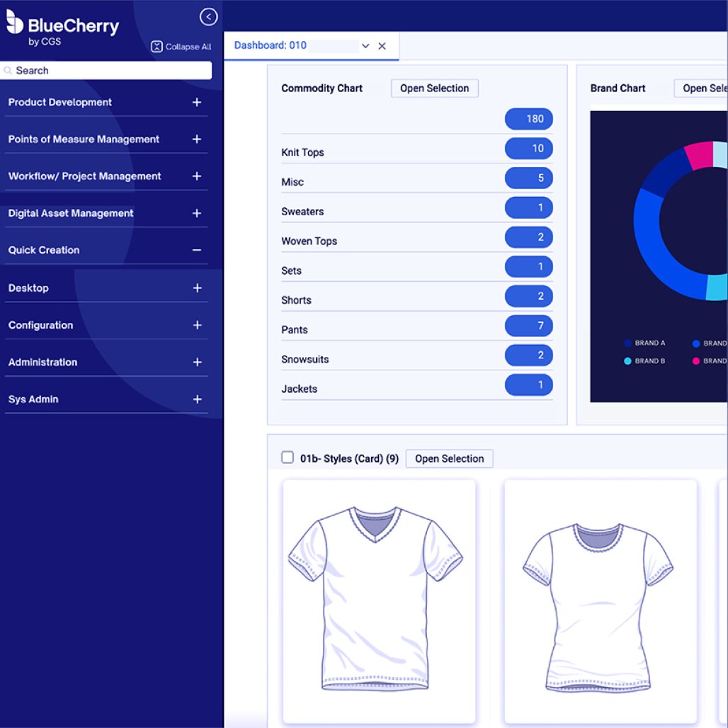Select the Dashboard: 010 tab
This screenshot has width=728, height=728.
tap(271, 45)
